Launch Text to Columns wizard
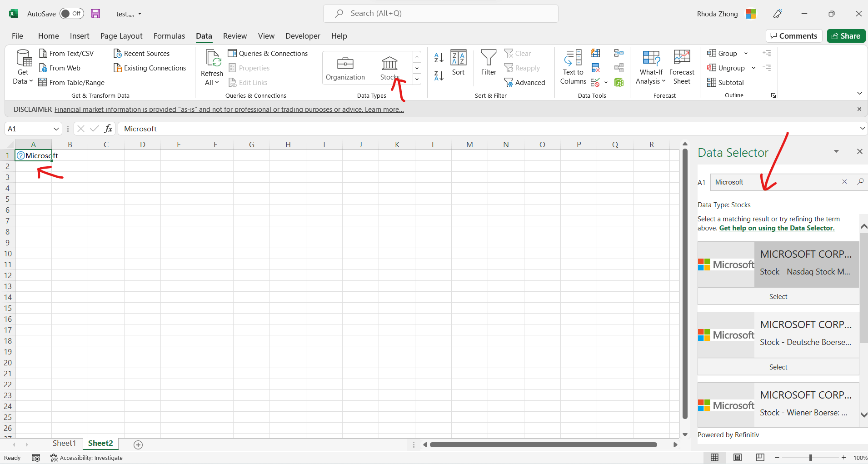This screenshot has width=868, height=464. (573, 67)
